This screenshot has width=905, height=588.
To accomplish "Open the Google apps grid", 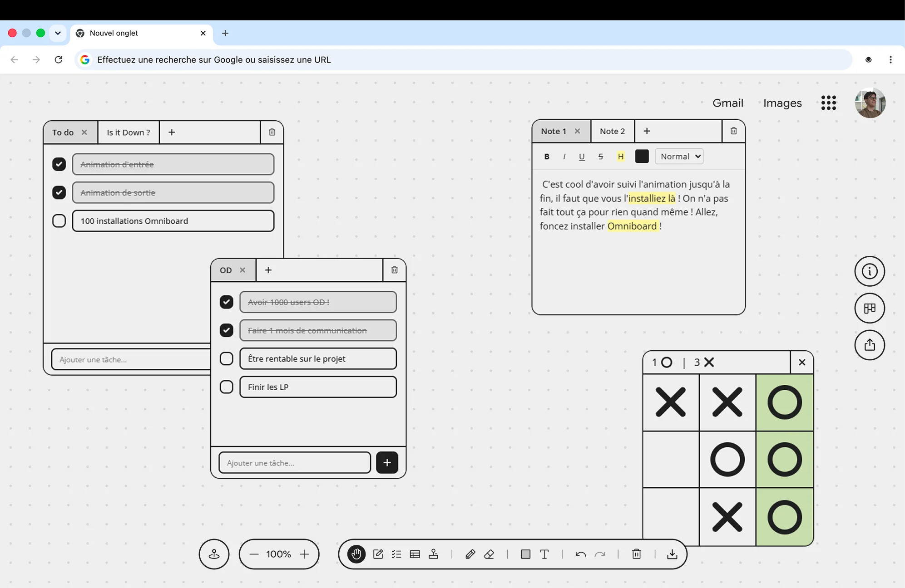I will click(829, 103).
